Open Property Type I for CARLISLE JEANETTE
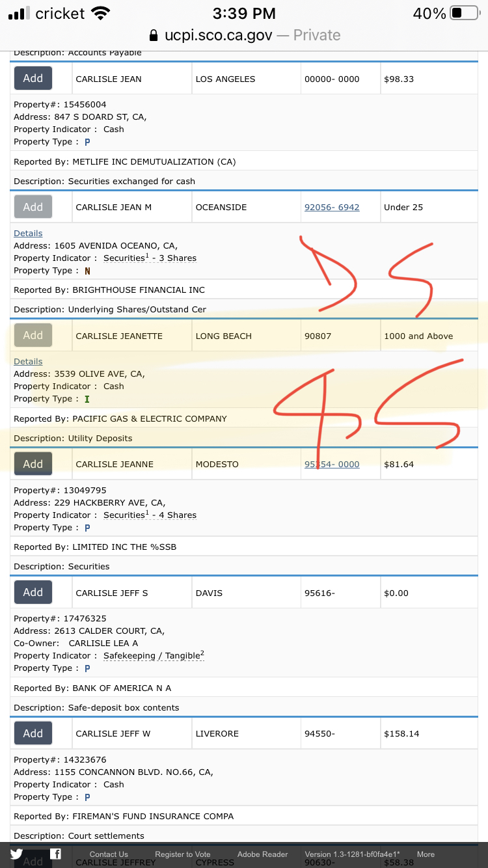This screenshot has width=488, height=868. pos(87,399)
